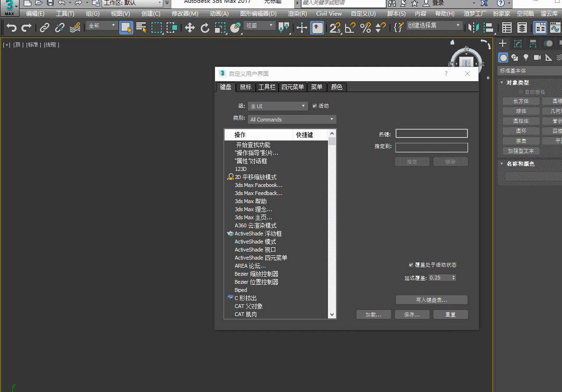The width and height of the screenshot is (562, 392).
Task: Switch to the Modify panel icon
Action: tap(517, 44)
